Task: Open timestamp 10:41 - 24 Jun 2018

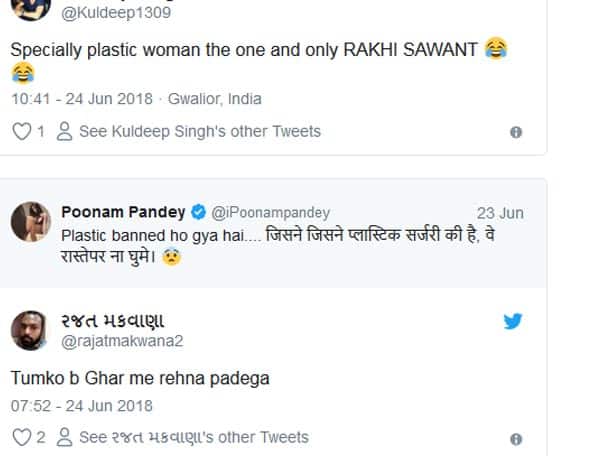Action: pos(82,99)
